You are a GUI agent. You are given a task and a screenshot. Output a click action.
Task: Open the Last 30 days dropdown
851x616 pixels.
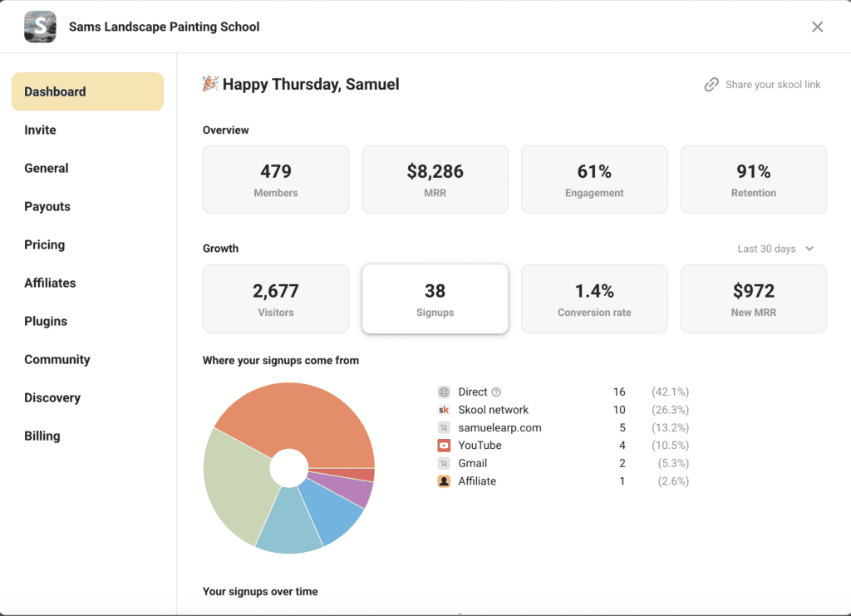(x=775, y=249)
